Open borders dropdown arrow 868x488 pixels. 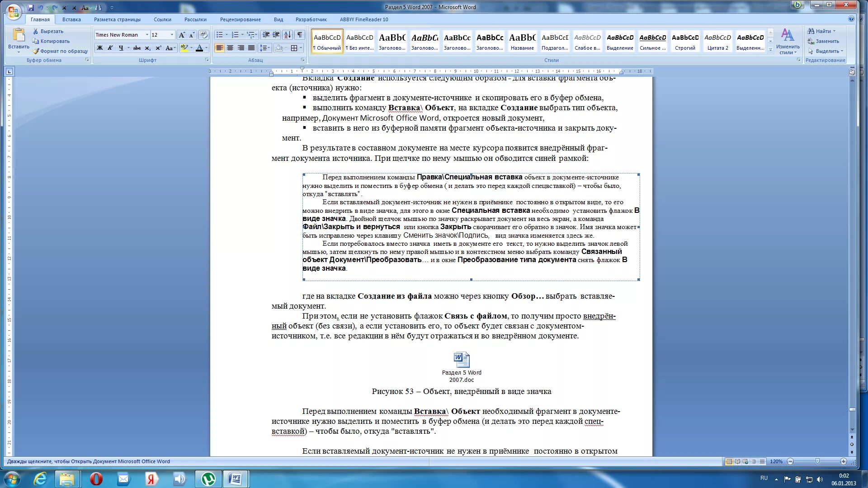pos(301,48)
